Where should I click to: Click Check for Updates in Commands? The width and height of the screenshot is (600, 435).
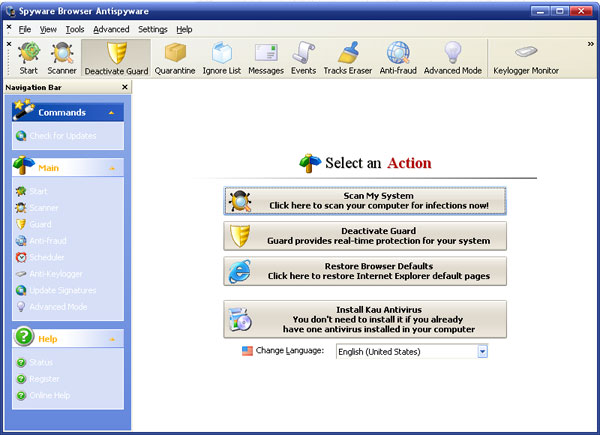pos(56,136)
